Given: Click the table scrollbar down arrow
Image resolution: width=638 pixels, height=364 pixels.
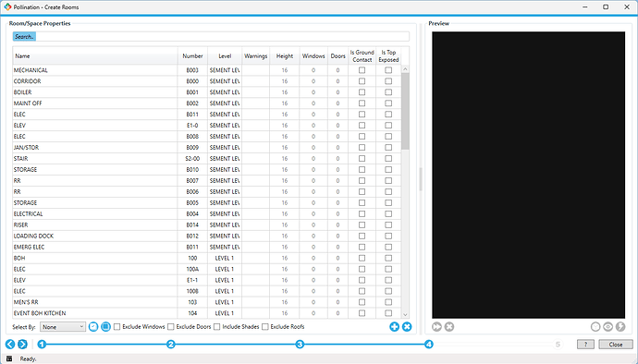Looking at the screenshot, I should click(x=405, y=314).
